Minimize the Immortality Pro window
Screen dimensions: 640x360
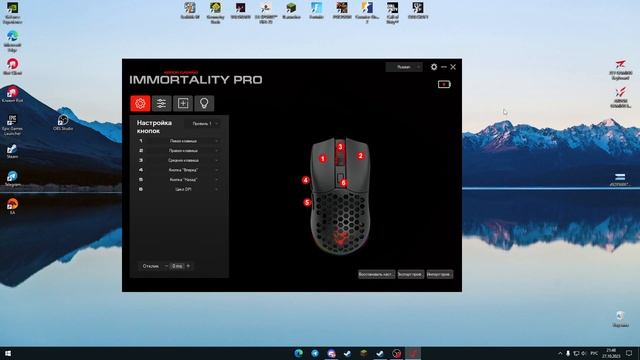coord(444,67)
